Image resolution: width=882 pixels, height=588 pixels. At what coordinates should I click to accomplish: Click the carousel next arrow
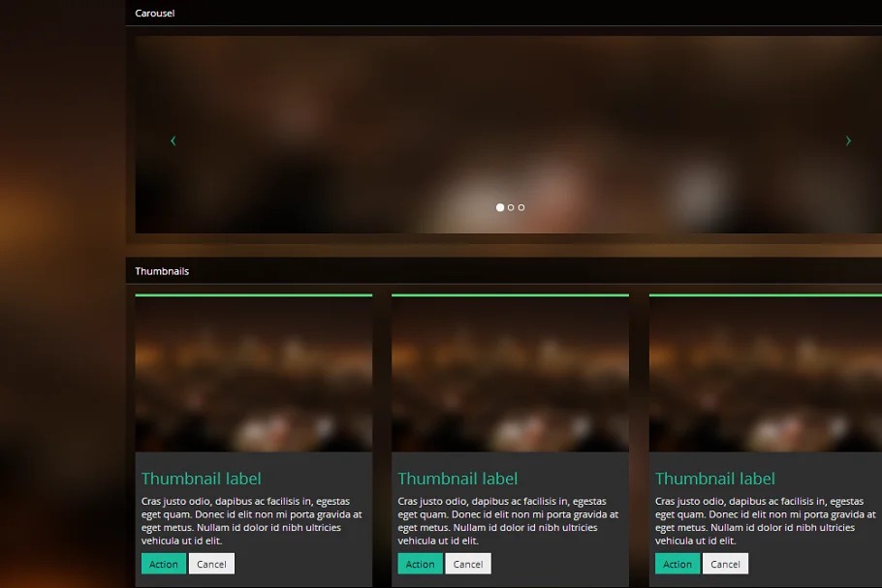(x=848, y=140)
